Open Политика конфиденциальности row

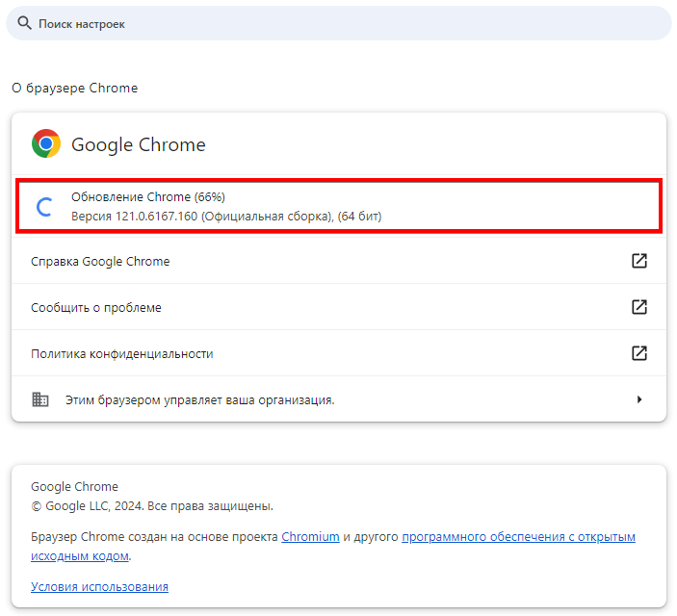point(339,353)
